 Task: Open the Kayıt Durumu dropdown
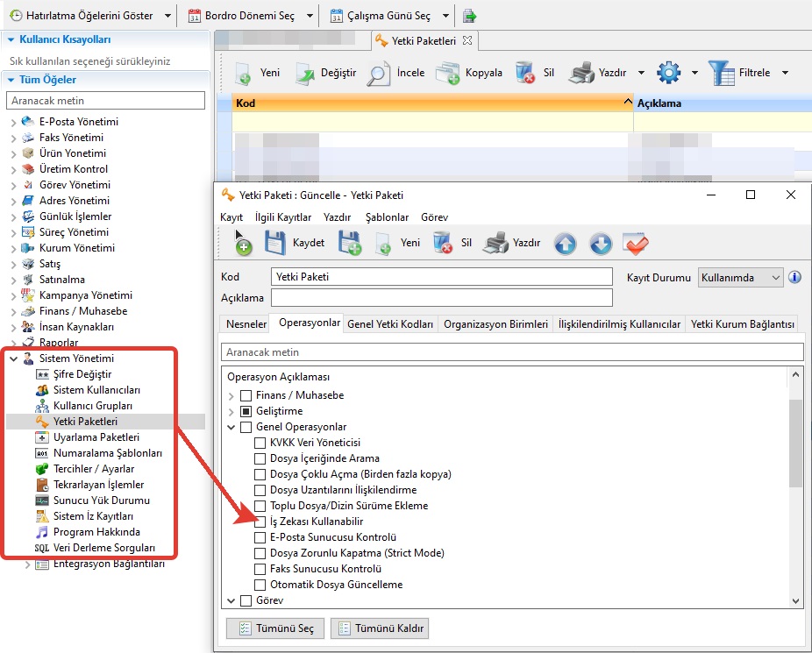coord(740,277)
